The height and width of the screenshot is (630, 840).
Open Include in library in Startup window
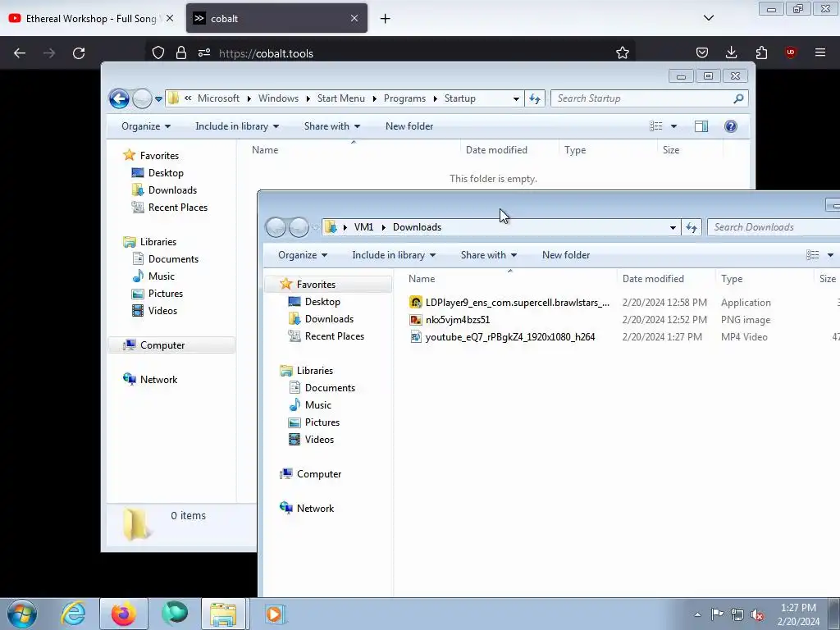coord(237,126)
